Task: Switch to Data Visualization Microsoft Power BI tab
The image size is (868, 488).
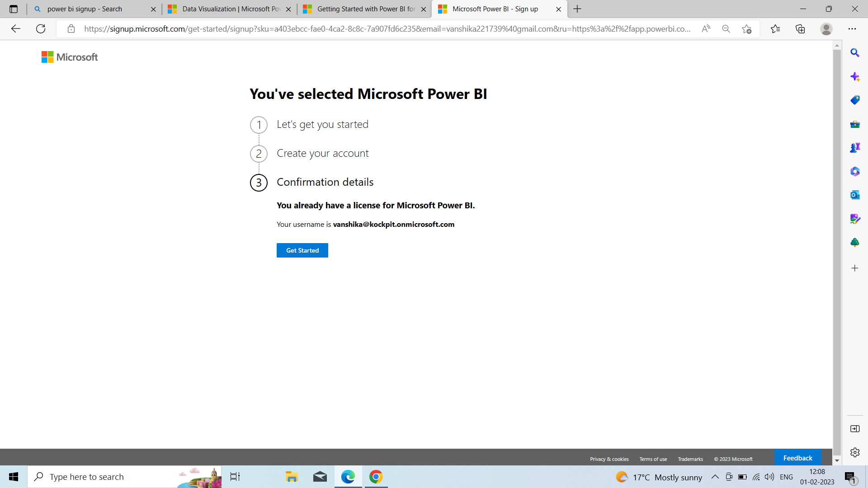Action: click(x=229, y=9)
